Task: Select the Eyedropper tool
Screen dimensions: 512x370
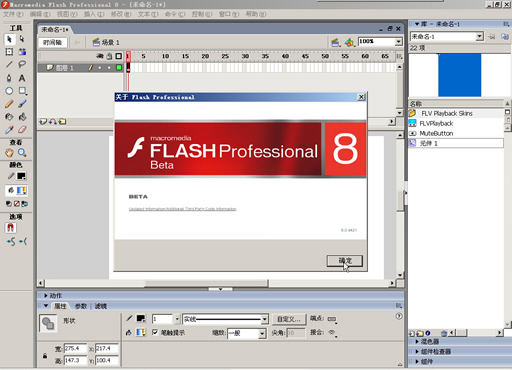Action: 9,130
